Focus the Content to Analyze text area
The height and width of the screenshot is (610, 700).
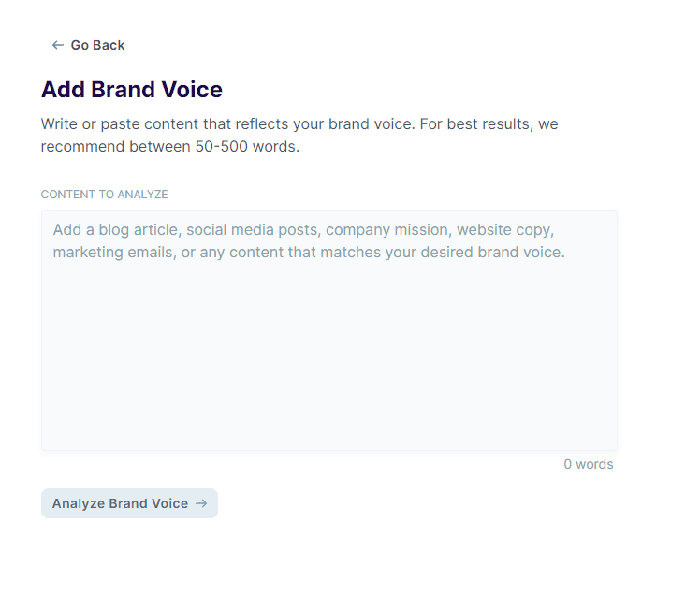(x=328, y=356)
